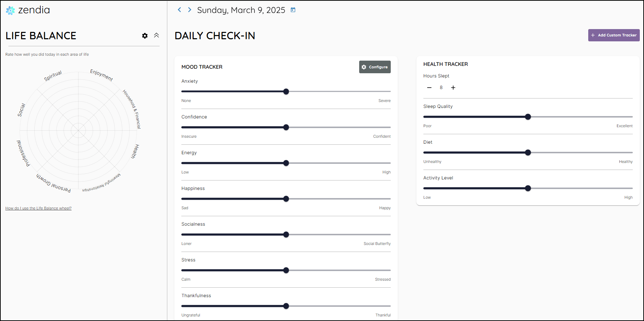644x321 pixels.
Task: Open the calendar date picker icon
Action: tap(293, 10)
